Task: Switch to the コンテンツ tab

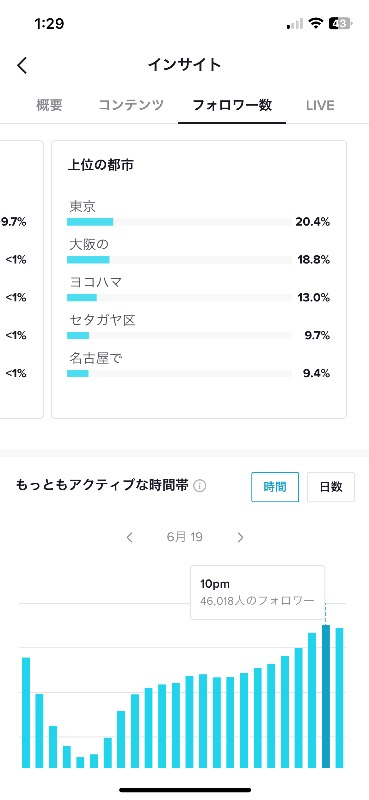Action: pos(131,105)
